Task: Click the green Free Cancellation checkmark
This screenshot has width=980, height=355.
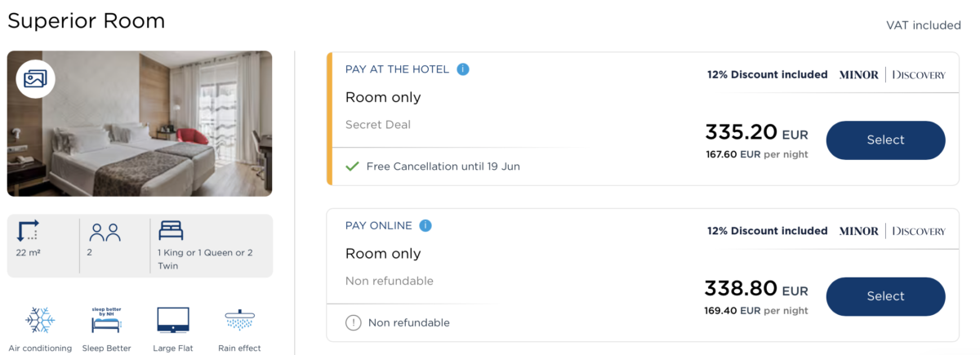Action: [x=352, y=166]
